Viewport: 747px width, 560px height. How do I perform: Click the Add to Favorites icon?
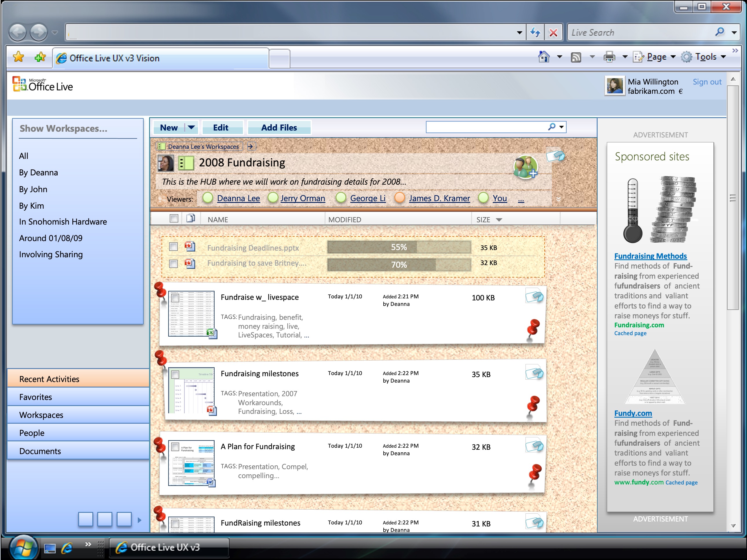pos(40,57)
